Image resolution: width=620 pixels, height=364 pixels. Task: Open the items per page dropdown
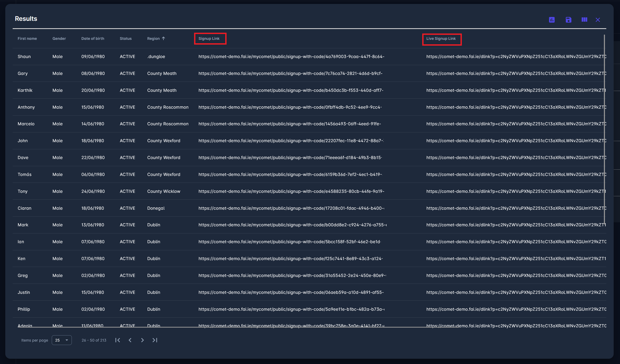point(62,340)
